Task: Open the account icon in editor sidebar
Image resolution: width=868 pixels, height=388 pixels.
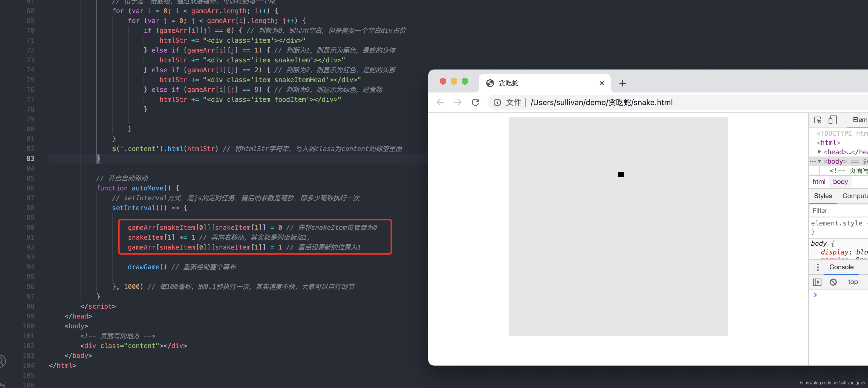Action: (x=2, y=361)
